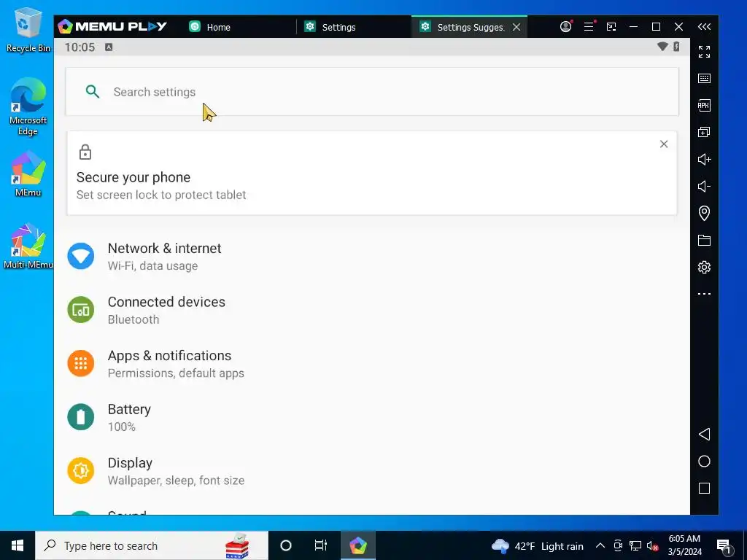The height and width of the screenshot is (560, 747).
Task: Open Recycle Bin desktop icon
Action: [x=28, y=29]
